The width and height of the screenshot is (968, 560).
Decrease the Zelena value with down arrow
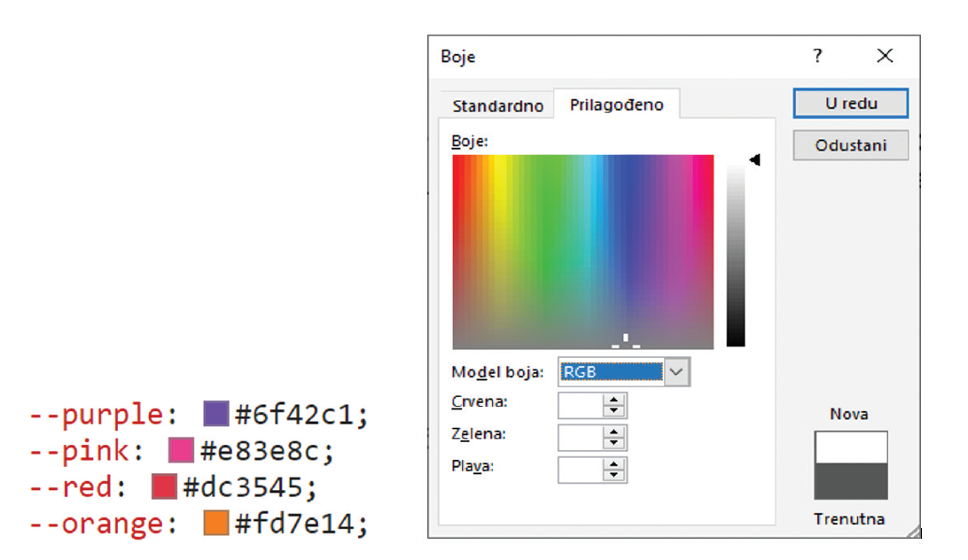[x=613, y=443]
